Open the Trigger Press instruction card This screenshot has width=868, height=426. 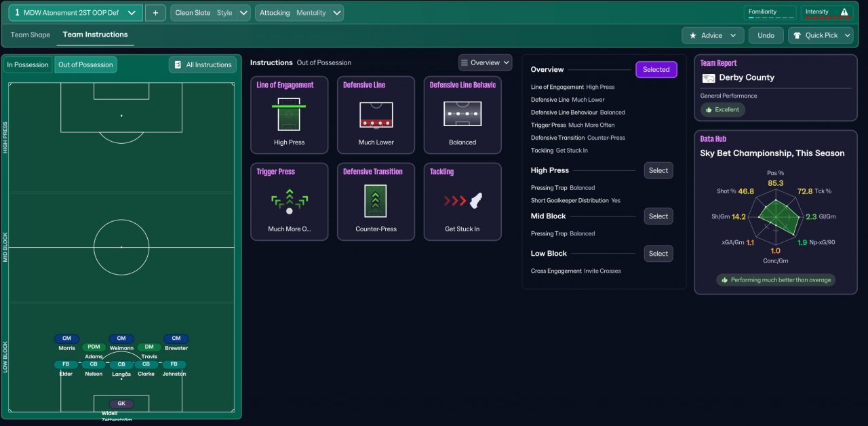tap(290, 201)
